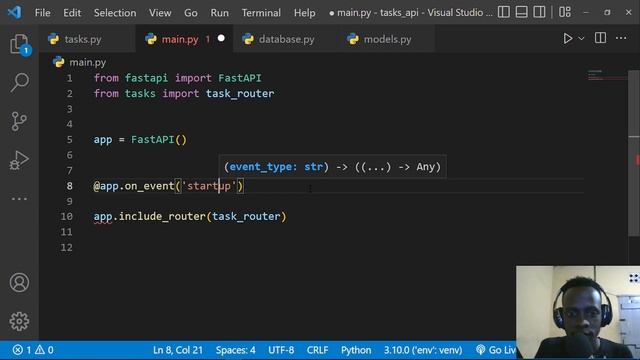
Task: Open the Explorer view in activity bar
Action: tap(19, 44)
